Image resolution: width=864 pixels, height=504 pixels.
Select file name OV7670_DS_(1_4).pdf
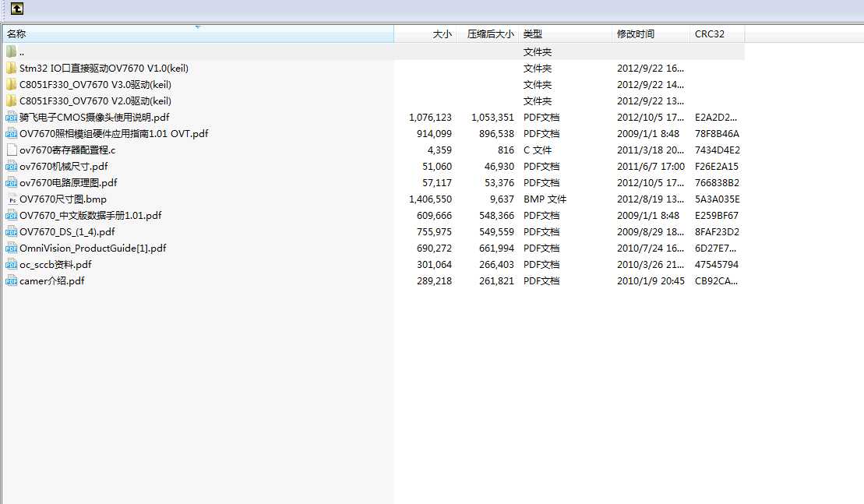[x=67, y=232]
